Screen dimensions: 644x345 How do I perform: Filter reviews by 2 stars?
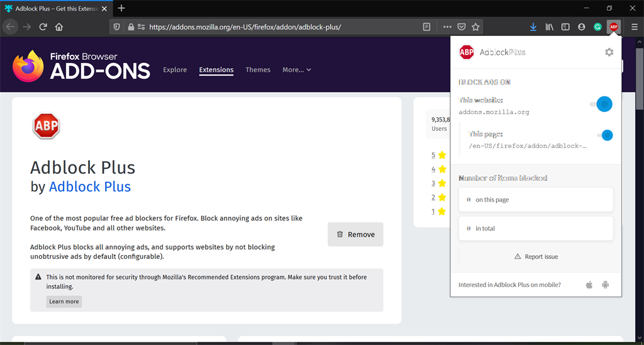click(x=438, y=198)
